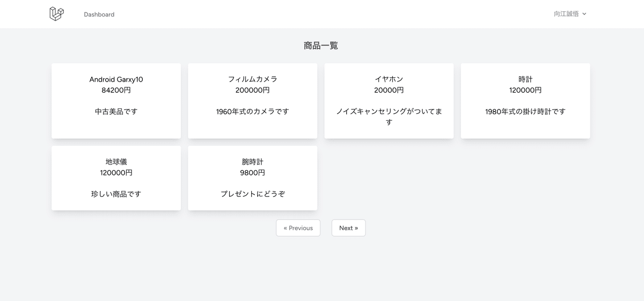
Task: Select the 時計 product card
Action: click(x=525, y=101)
